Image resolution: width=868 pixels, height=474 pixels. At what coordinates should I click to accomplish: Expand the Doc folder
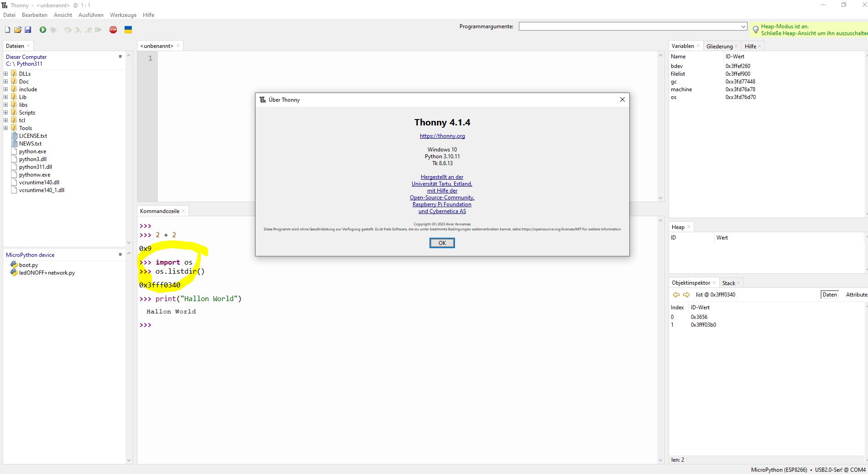tap(6, 81)
